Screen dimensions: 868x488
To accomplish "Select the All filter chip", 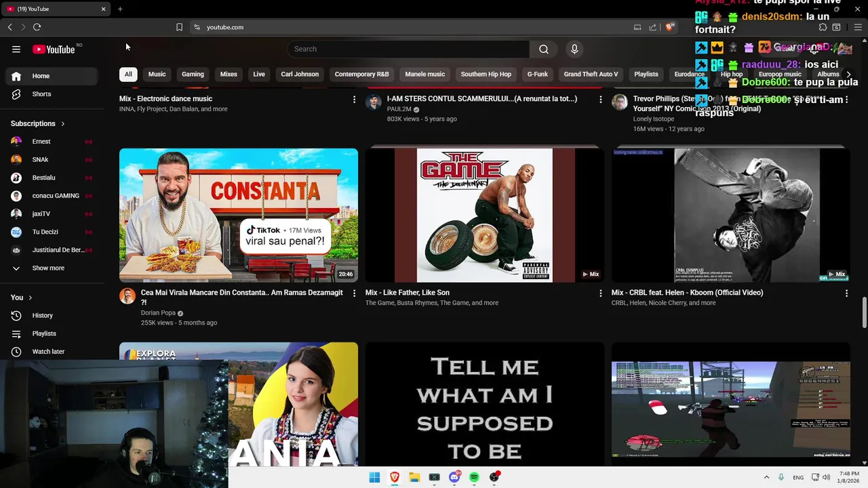I will coord(128,75).
